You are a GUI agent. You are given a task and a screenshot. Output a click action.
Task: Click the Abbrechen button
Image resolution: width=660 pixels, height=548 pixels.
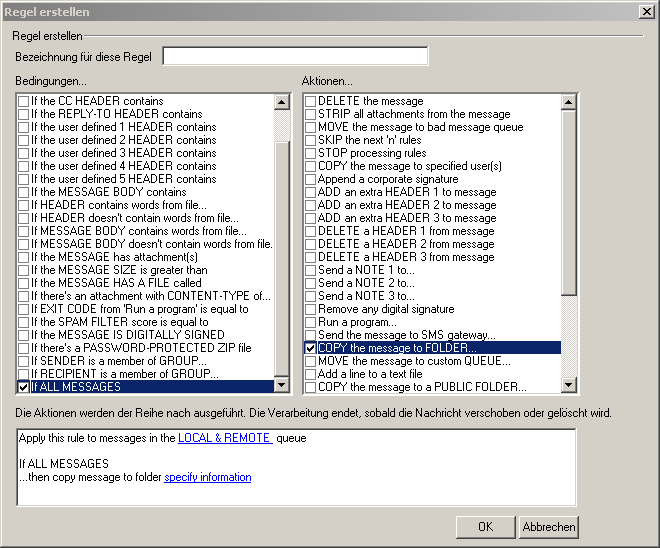(x=548, y=527)
